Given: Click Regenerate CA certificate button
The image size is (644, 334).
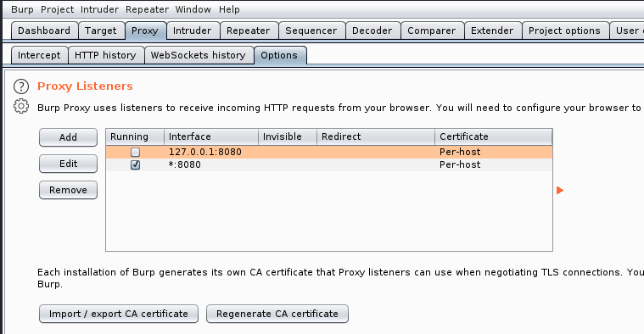Looking at the screenshot, I should (x=277, y=314).
